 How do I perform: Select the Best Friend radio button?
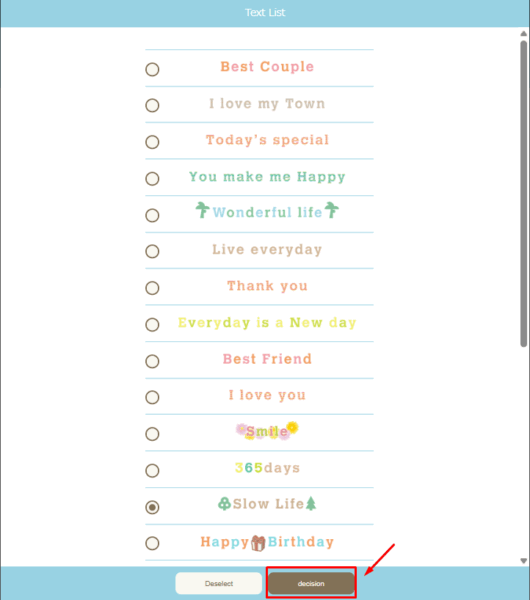click(x=152, y=361)
